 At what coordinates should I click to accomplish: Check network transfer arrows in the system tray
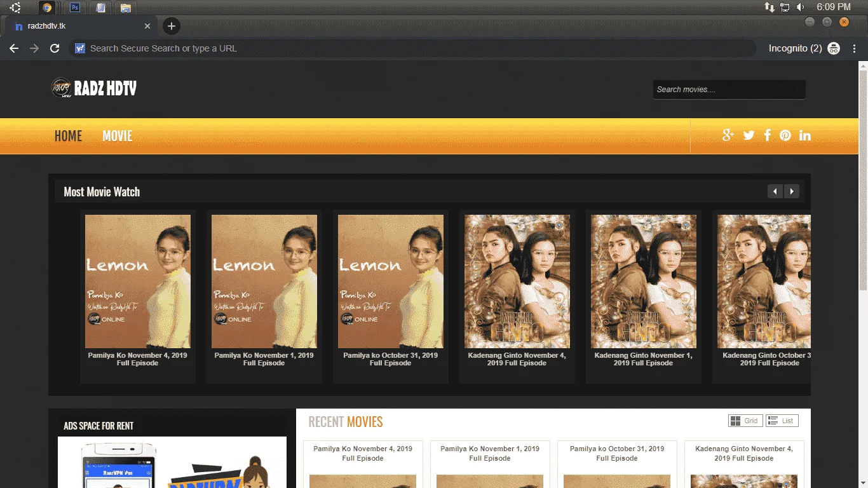pyautogui.click(x=770, y=8)
